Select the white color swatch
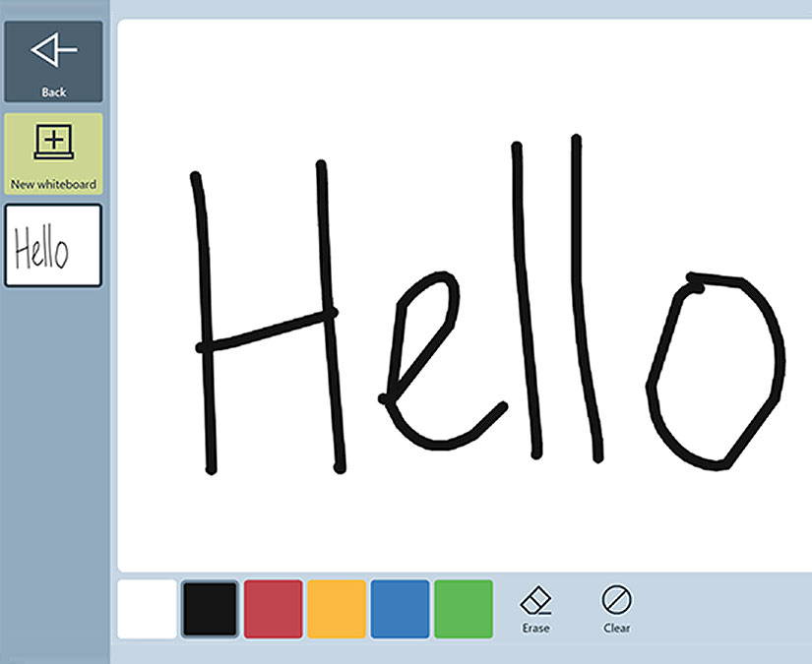The image size is (812, 664). [x=147, y=609]
